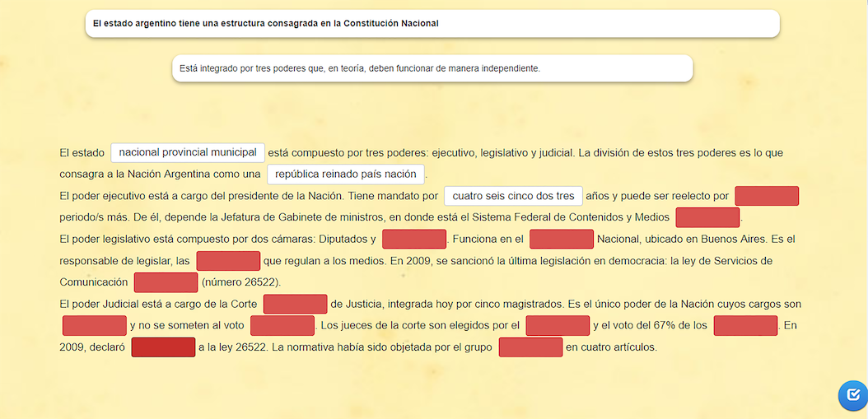The height and width of the screenshot is (419, 868).
Task: Click the "Está integrado por tres poderes" card
Action: pyautogui.click(x=432, y=68)
